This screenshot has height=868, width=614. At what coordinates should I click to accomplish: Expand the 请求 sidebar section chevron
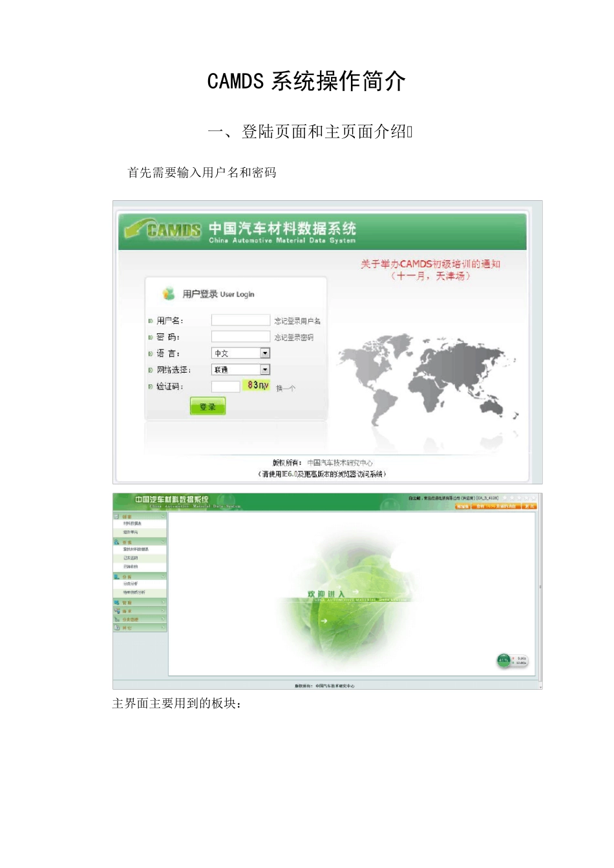(x=163, y=610)
